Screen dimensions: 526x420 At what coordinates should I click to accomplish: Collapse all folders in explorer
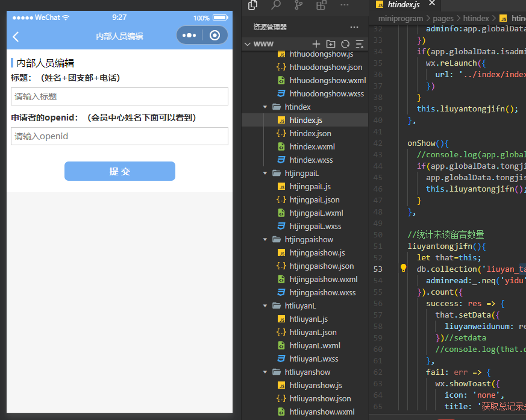pyautogui.click(x=360, y=44)
